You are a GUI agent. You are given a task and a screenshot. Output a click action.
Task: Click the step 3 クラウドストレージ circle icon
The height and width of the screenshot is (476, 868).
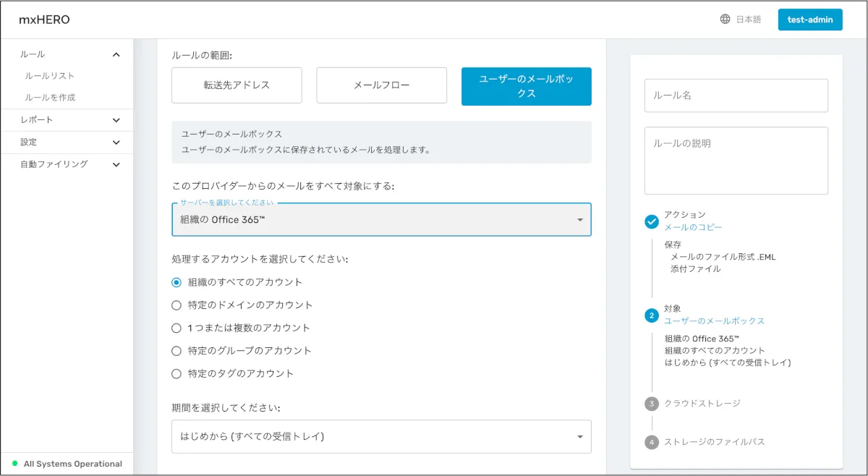(x=652, y=404)
